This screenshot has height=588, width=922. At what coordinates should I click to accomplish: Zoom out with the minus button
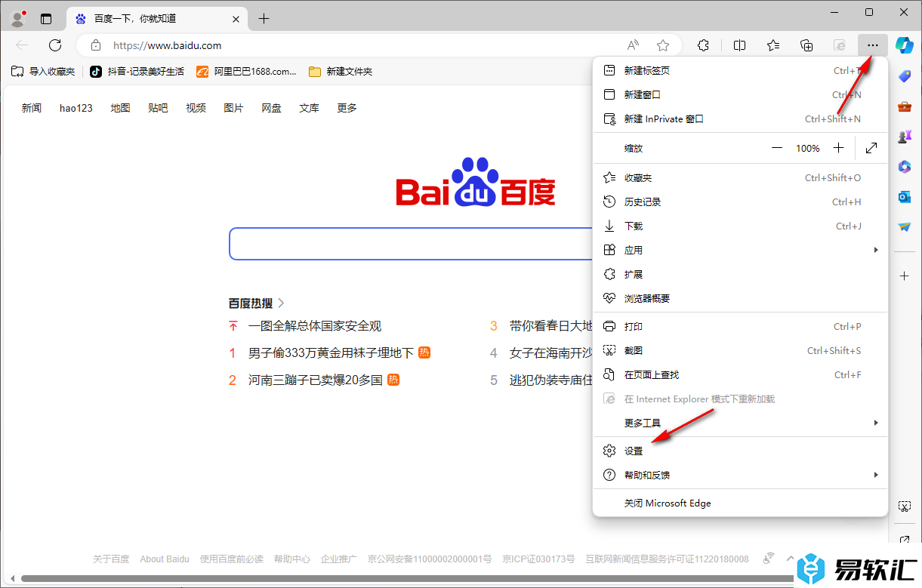(x=777, y=149)
